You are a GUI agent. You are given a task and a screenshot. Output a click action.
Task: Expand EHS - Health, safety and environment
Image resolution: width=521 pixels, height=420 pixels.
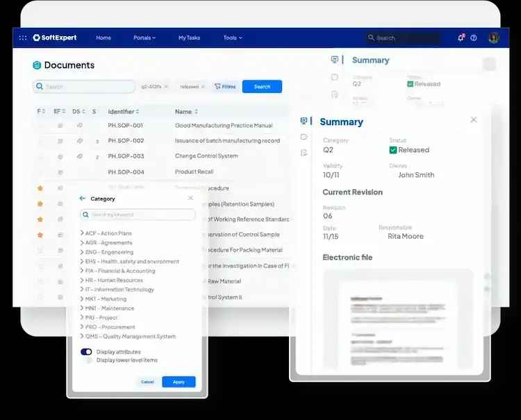[x=82, y=261]
